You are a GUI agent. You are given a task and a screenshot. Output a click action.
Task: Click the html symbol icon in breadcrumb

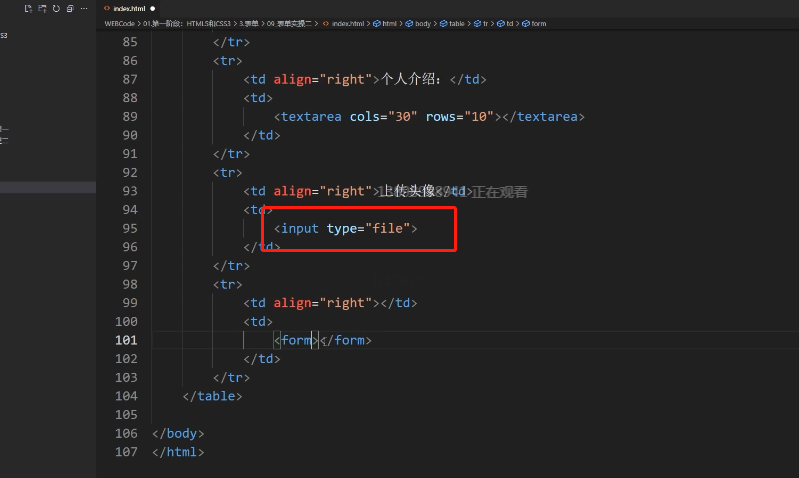pyautogui.click(x=377, y=23)
